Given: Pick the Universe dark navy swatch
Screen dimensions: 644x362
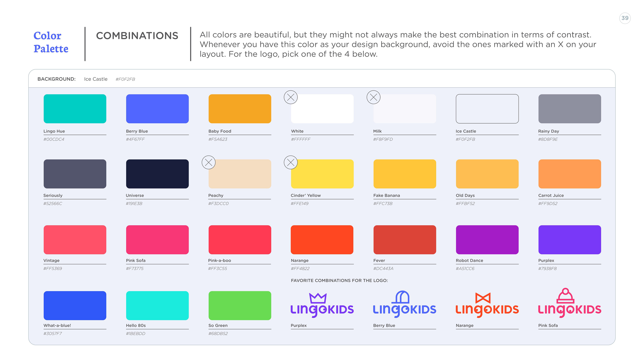Looking at the screenshot, I should tap(157, 174).
